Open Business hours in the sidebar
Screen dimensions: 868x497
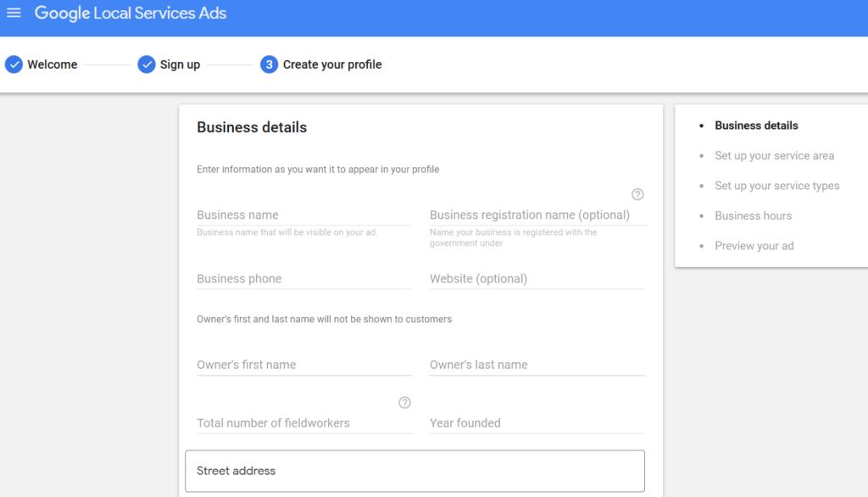click(x=753, y=215)
